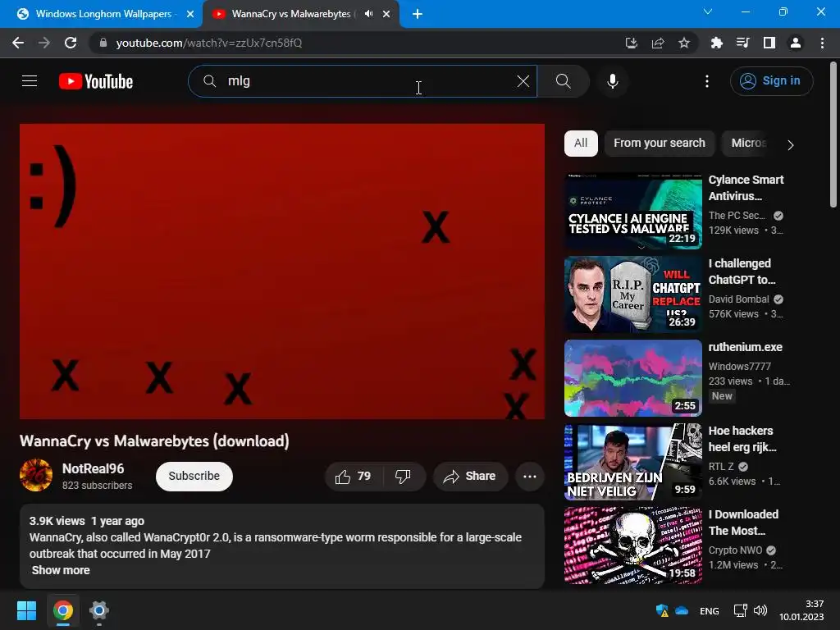Clear the search box with X
This screenshot has width=840, height=630.
coord(523,81)
